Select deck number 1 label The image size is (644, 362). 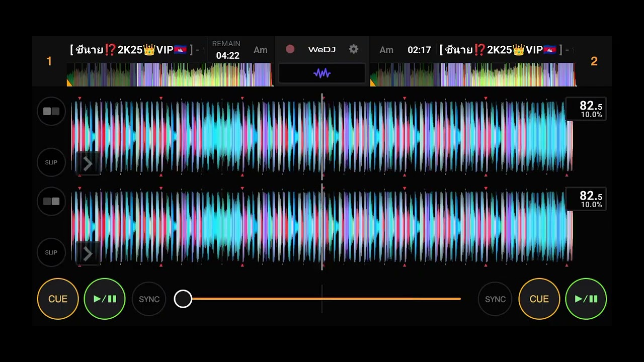pos(49,61)
